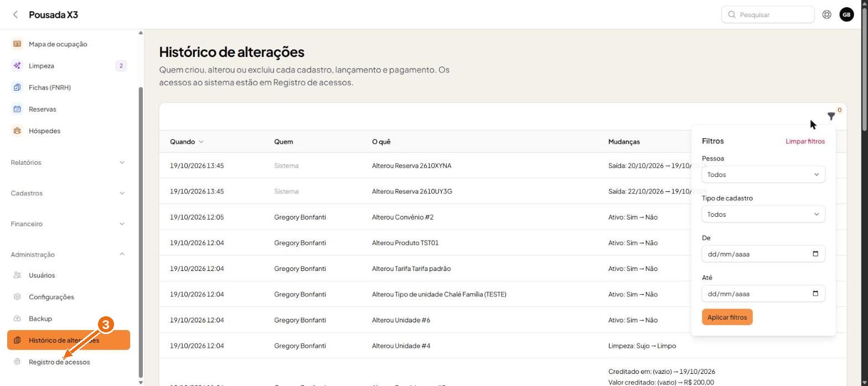Click the Aplicar filtros button
Viewport: 868px width, 386px height.
point(727,317)
